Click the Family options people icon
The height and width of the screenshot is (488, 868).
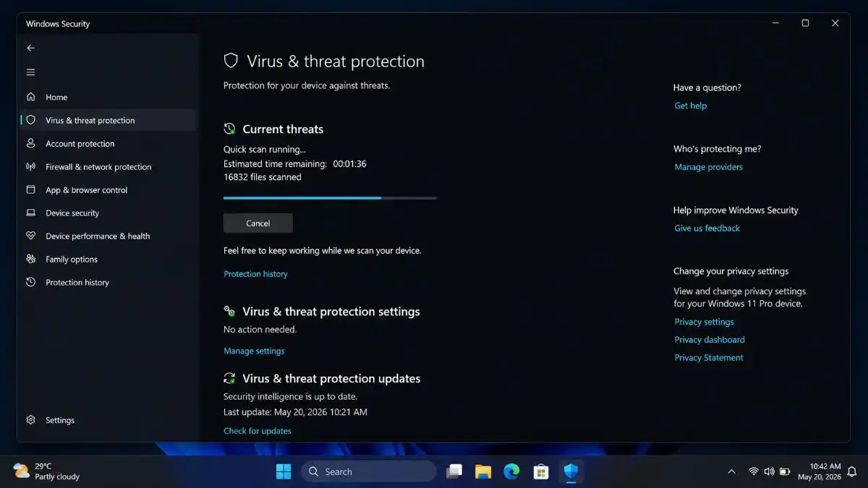tap(30, 259)
